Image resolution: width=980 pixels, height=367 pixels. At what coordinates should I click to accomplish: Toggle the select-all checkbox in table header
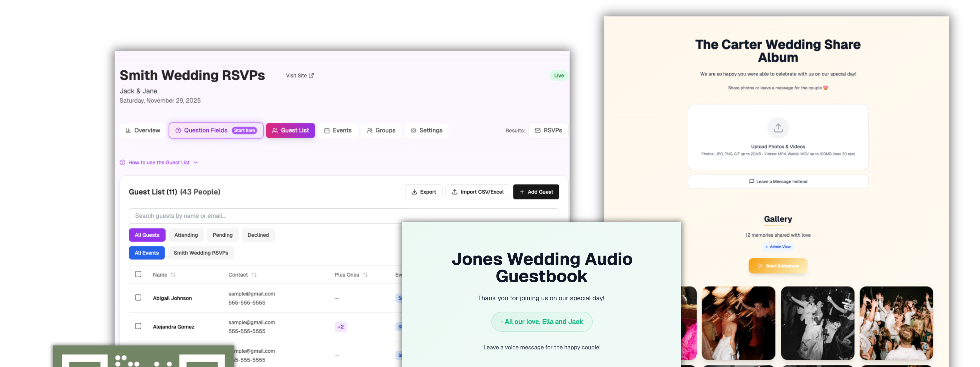click(x=138, y=274)
